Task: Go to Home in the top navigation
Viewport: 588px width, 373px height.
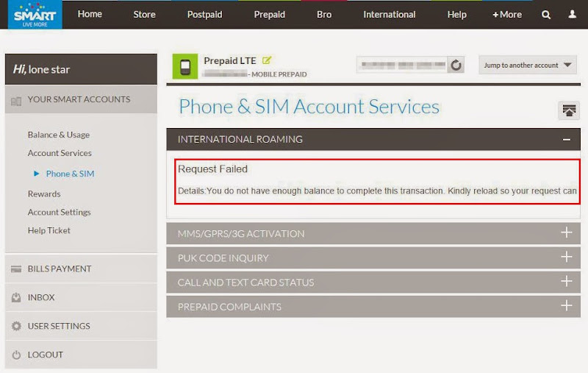Action: click(x=90, y=14)
